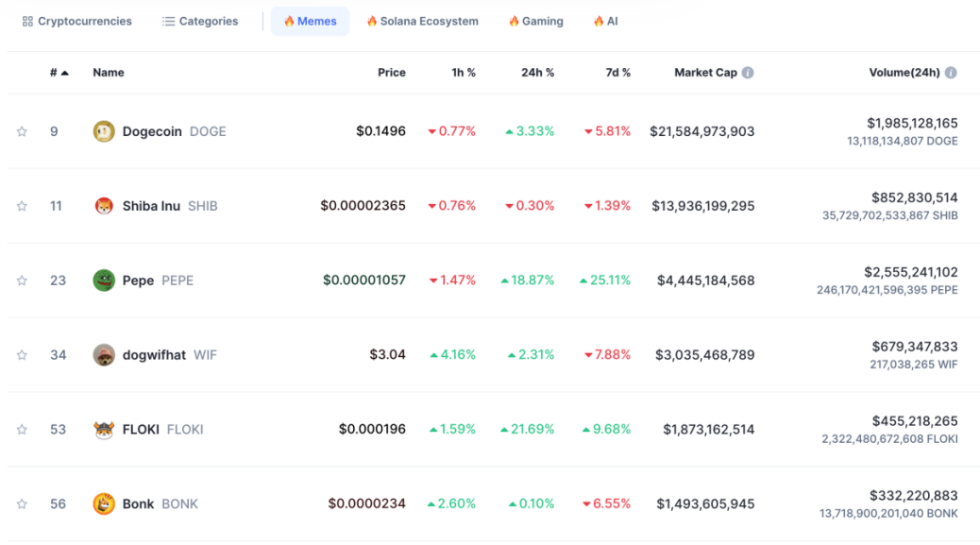Click Shiba Inu market cap $13,936,199,295
Viewport: 980px width, 545px height.
point(703,206)
